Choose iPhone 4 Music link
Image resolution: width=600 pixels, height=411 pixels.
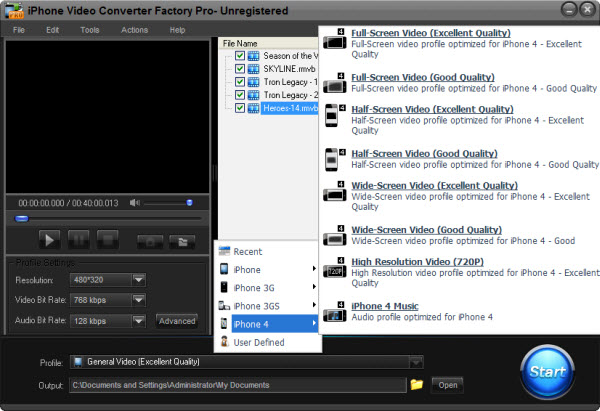pyautogui.click(x=385, y=306)
